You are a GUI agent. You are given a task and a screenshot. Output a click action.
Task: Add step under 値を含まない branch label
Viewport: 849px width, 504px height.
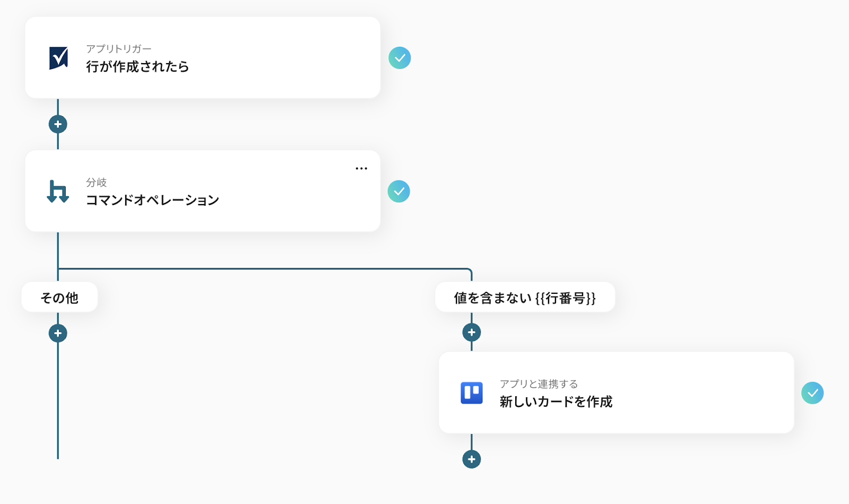[471, 333]
